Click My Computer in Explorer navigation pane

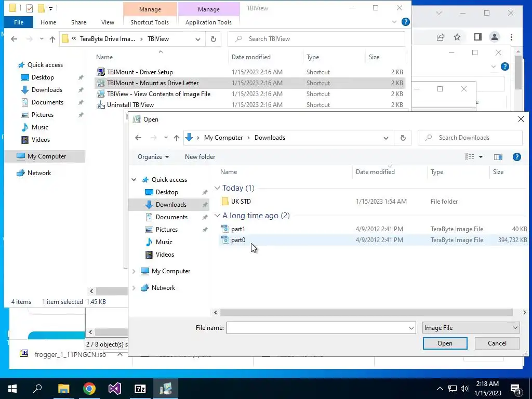point(47,156)
